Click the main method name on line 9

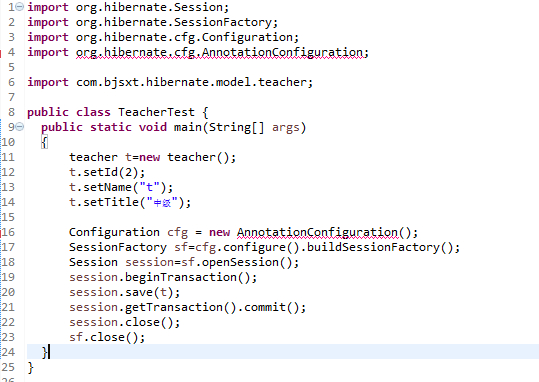coord(188,127)
